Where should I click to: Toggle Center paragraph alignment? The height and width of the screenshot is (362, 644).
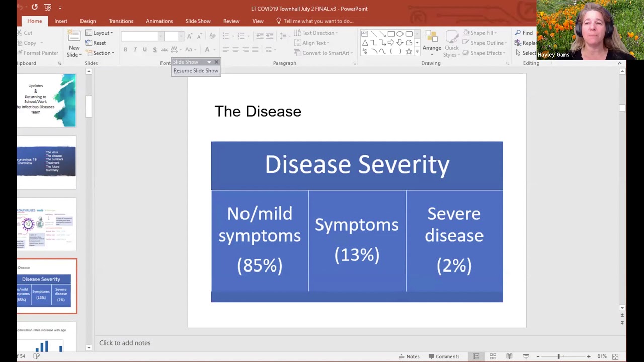(x=235, y=50)
